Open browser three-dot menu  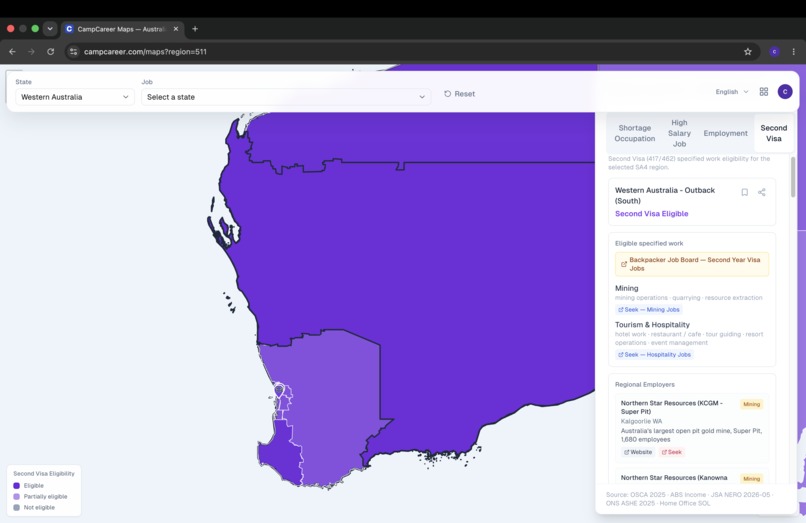pos(794,51)
